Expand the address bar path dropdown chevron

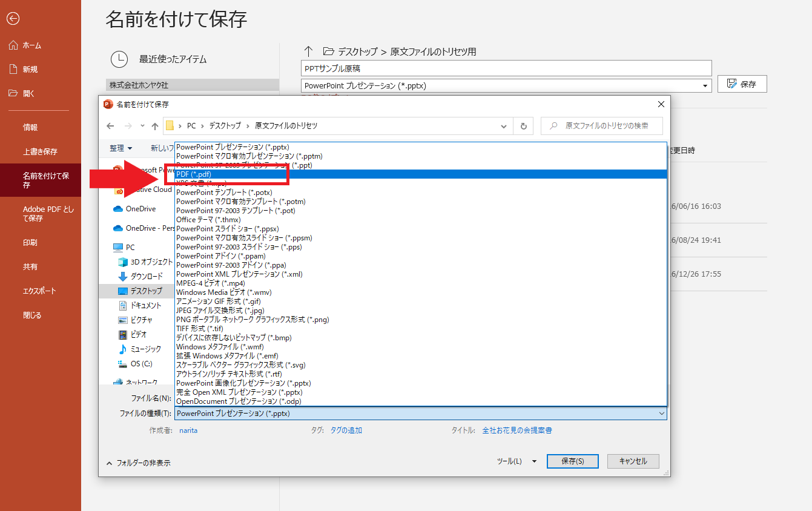click(503, 126)
